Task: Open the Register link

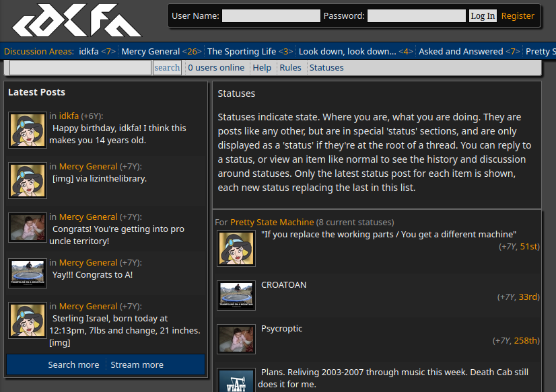Action: pyautogui.click(x=518, y=16)
